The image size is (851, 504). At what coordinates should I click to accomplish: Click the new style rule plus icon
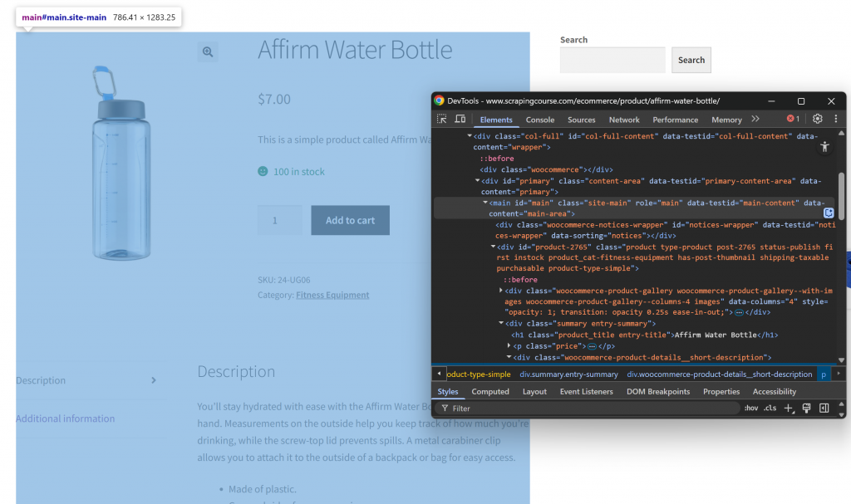(x=789, y=409)
